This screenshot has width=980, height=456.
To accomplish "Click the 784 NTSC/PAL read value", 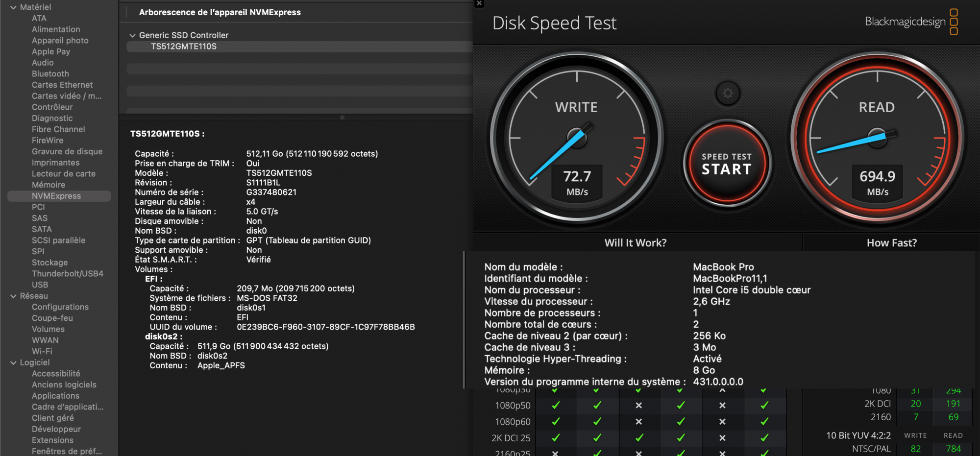I will point(954,449).
